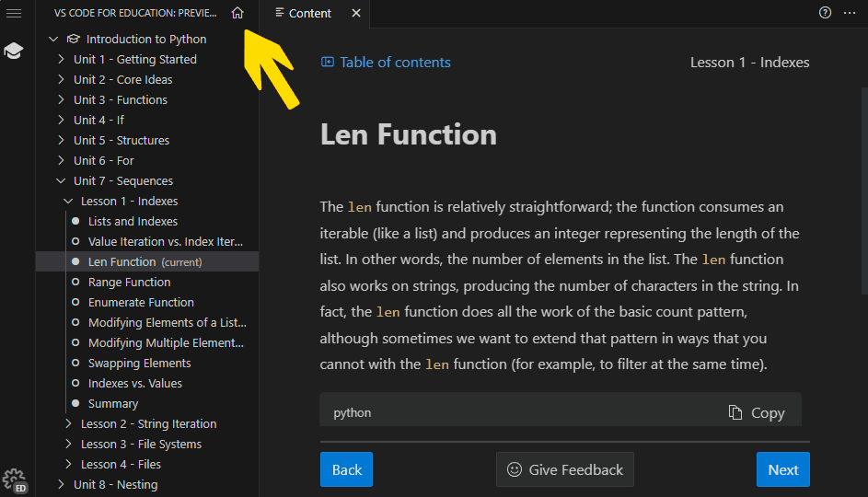This screenshot has width=868, height=497.
Task: Click the more actions ellipsis icon
Action: coord(851,13)
